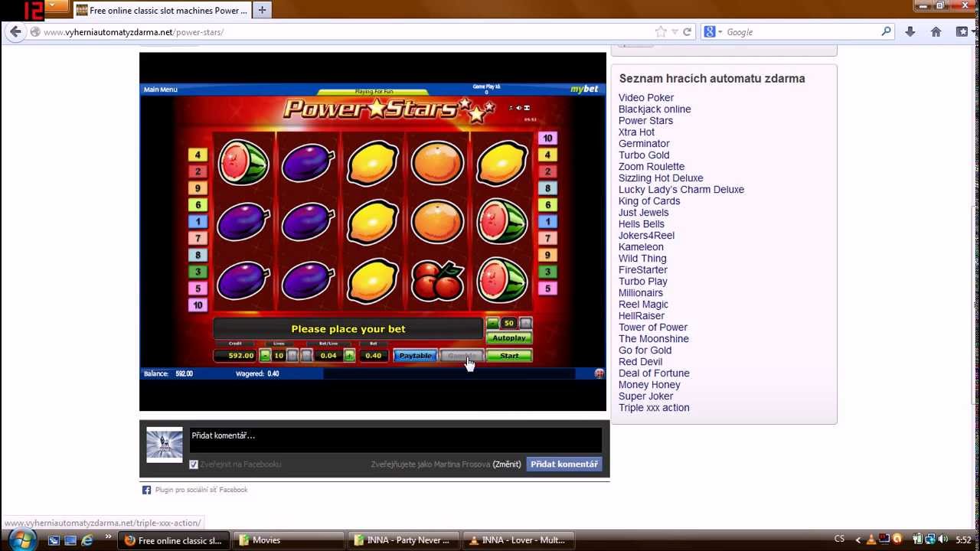Screen dimensions: 980x551
Task: Bookmark this page with the star icon
Action: pos(661,32)
